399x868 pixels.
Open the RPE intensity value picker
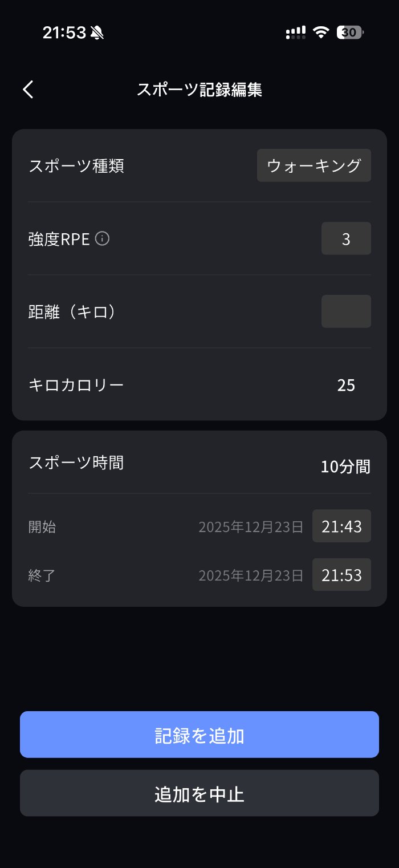346,238
